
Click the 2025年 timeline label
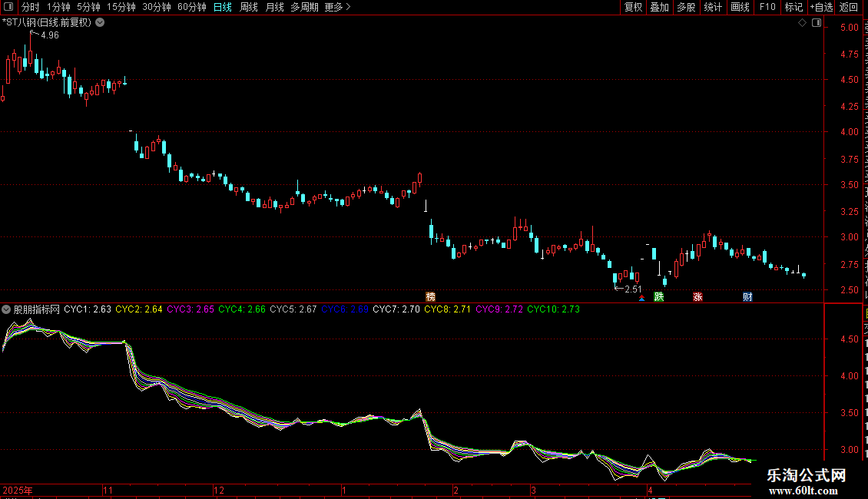[18, 490]
